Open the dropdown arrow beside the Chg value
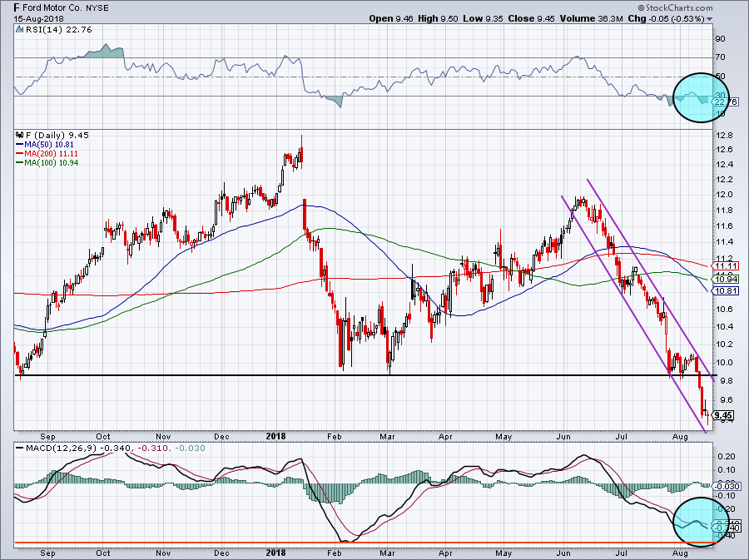749x560 pixels. [710, 19]
